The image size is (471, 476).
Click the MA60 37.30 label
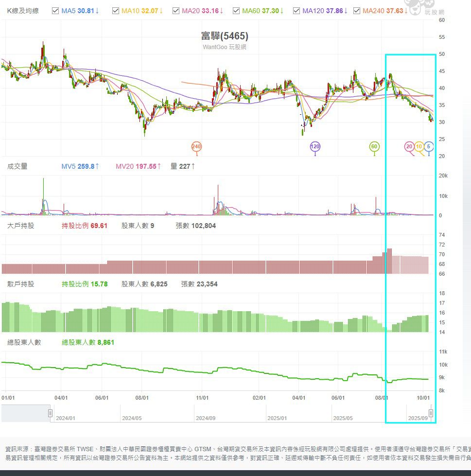click(263, 11)
